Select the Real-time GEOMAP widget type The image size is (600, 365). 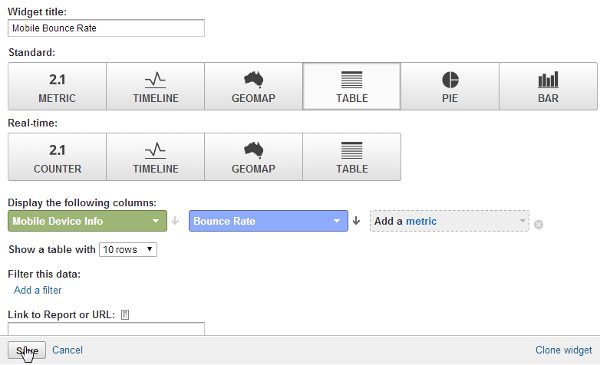pyautogui.click(x=253, y=157)
